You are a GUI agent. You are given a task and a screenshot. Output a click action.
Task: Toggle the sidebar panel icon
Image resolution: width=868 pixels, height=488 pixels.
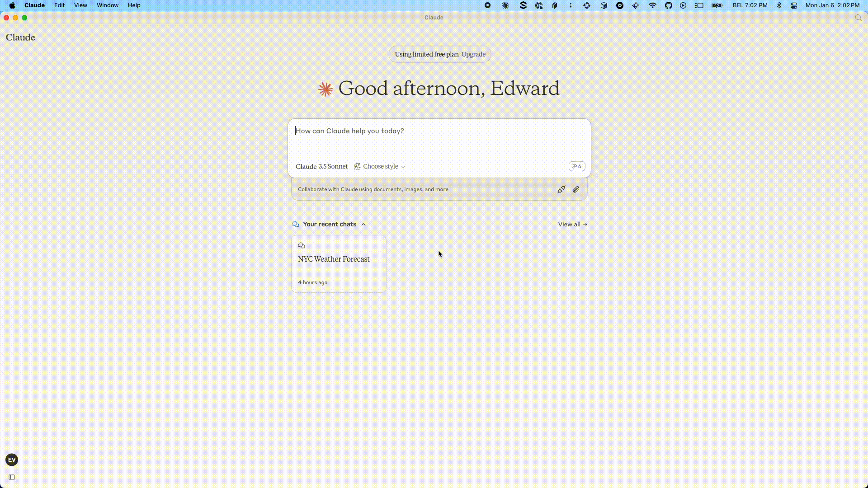point(12,477)
